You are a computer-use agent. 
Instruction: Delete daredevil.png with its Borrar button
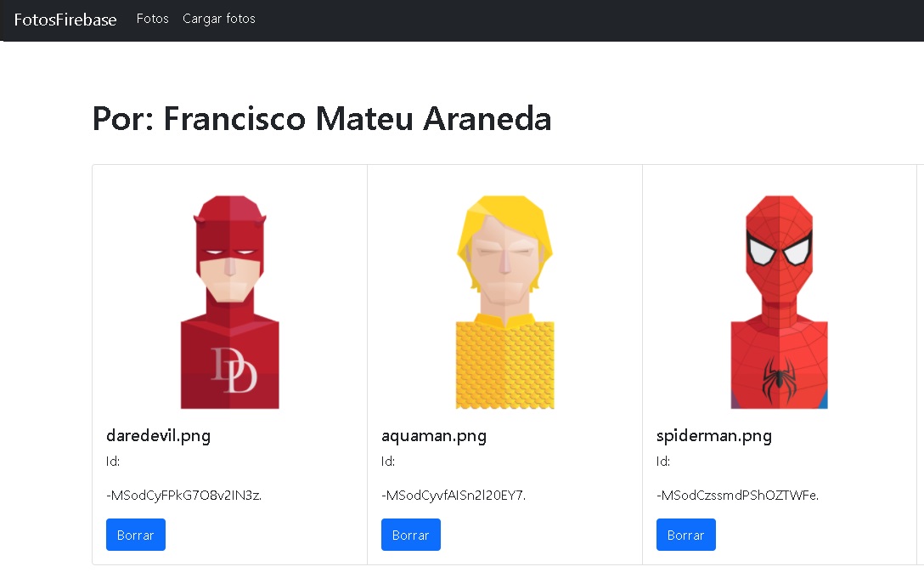click(x=136, y=535)
